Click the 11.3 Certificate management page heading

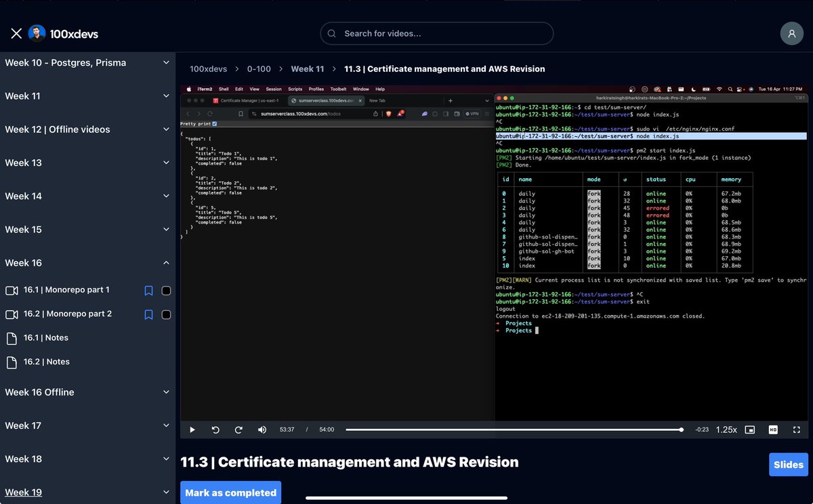click(x=350, y=462)
